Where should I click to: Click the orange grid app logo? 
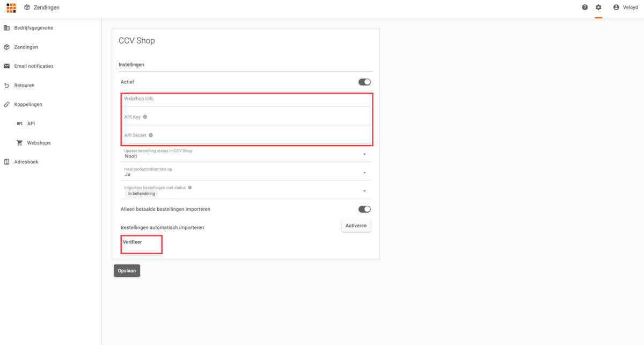pyautogui.click(x=11, y=8)
